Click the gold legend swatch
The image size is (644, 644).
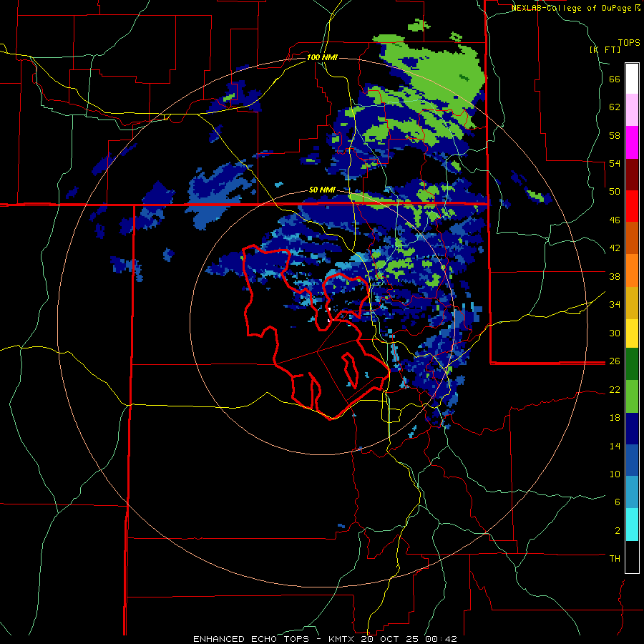coord(632,303)
